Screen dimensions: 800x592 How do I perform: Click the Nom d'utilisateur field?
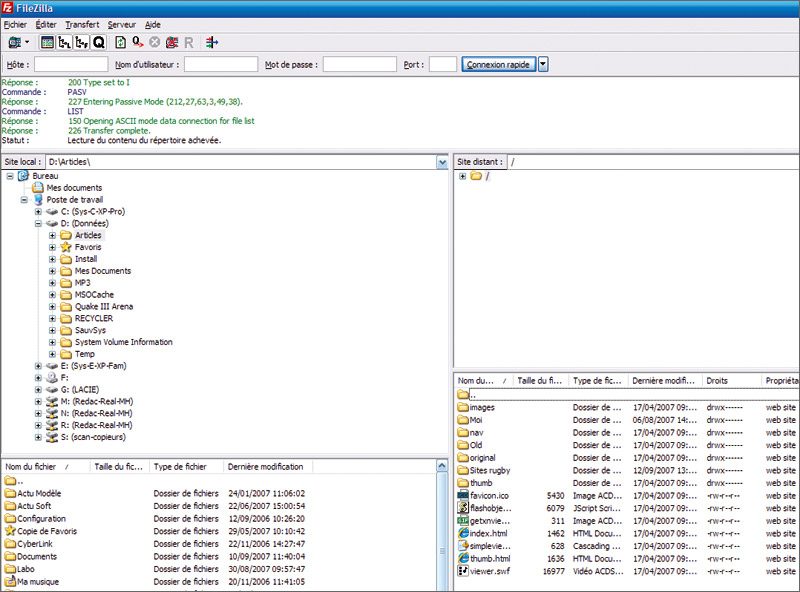tap(220, 64)
